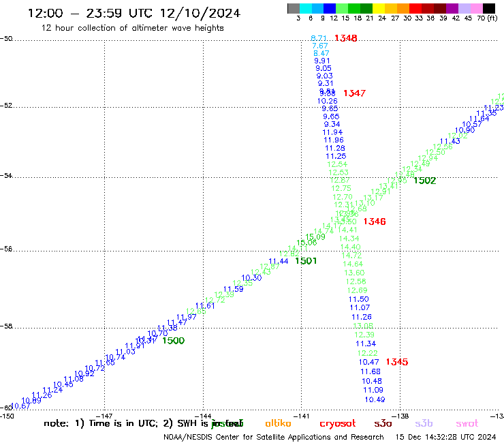
Task: Select the orange swatch in the color scale
Action: pos(403,8)
